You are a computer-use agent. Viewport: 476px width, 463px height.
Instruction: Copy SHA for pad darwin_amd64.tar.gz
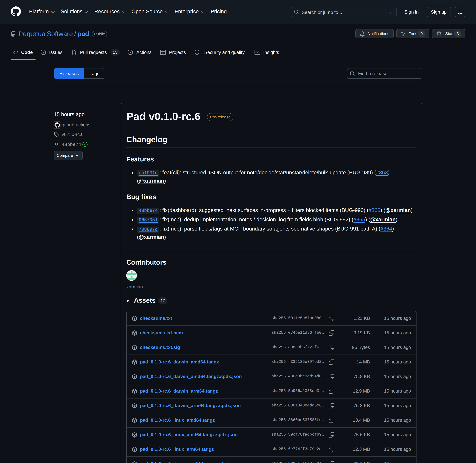(x=331, y=362)
